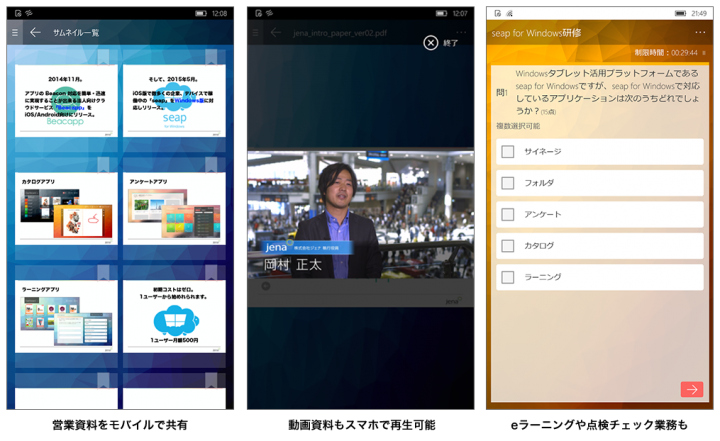
Task: Tap dimmed back arrow in PDF viewer header
Action: point(276,33)
